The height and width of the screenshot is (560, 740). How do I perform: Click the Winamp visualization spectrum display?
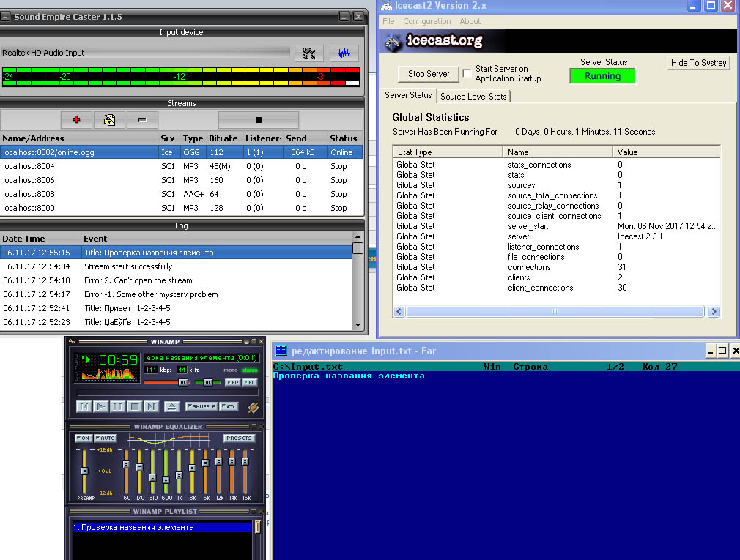(108, 374)
